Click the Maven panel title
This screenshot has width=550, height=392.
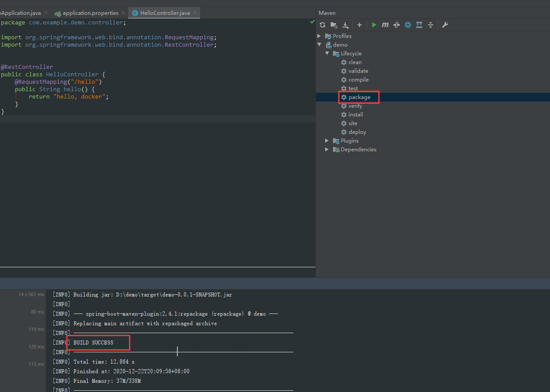coord(327,13)
